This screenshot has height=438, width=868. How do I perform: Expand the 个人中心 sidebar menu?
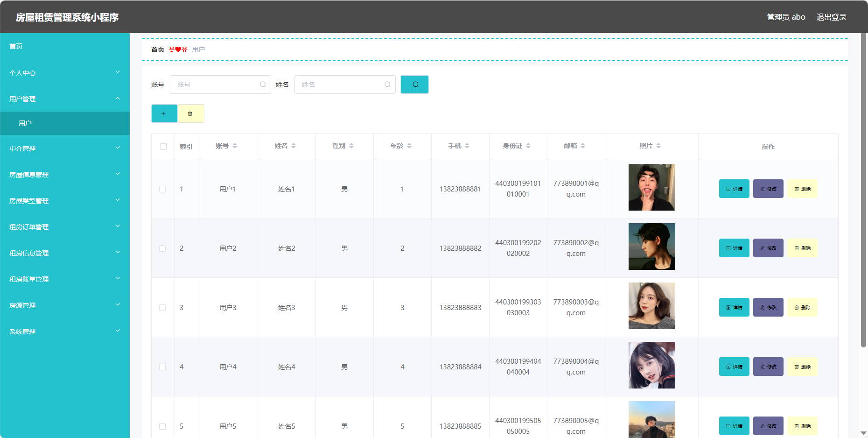click(x=65, y=72)
